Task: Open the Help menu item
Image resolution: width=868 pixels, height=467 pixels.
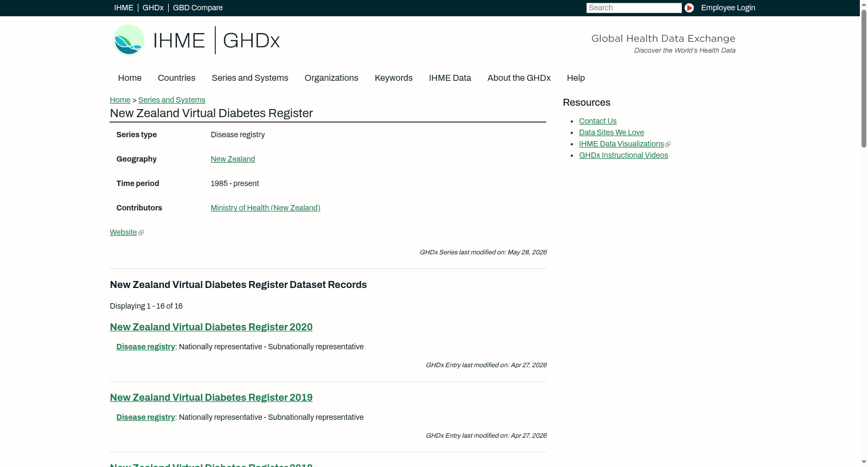Action: click(x=576, y=78)
